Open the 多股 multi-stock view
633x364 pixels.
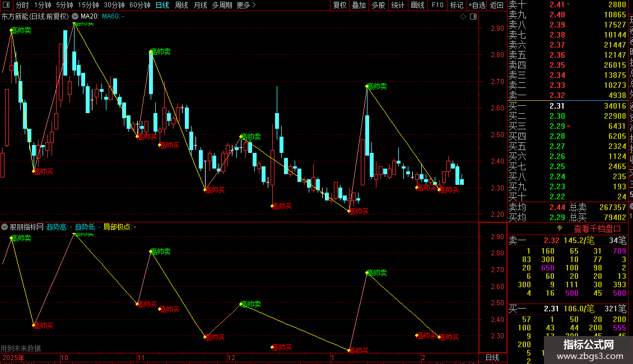[378, 5]
